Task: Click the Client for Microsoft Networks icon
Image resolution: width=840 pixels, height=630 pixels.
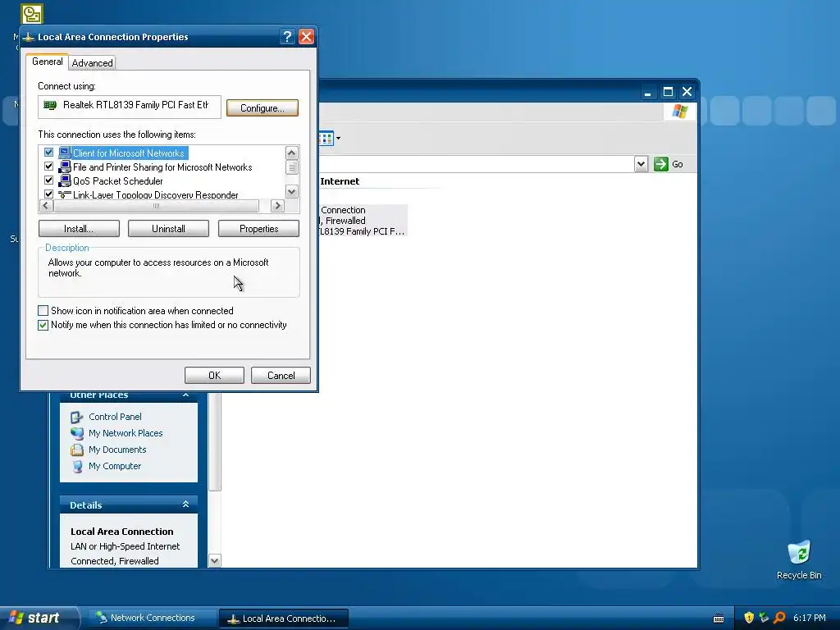Action: (x=65, y=153)
